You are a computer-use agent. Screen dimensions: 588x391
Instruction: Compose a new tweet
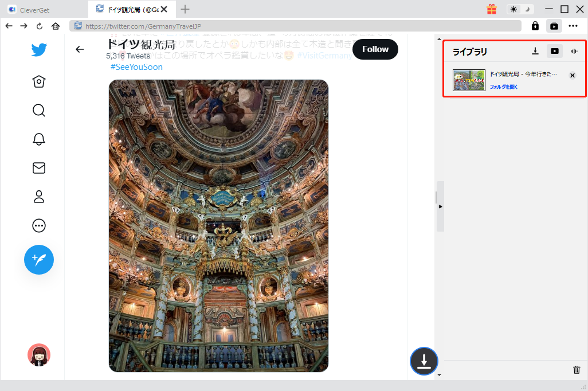click(39, 260)
